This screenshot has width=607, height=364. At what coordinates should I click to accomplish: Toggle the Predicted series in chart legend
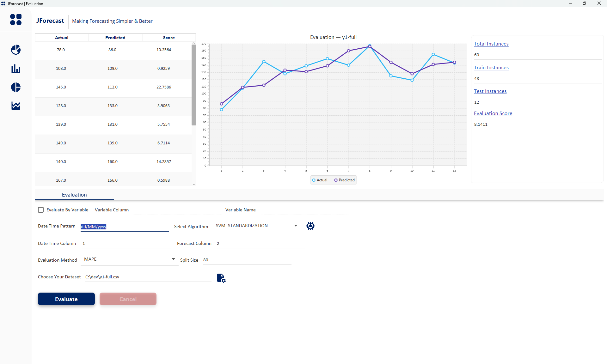(x=344, y=180)
